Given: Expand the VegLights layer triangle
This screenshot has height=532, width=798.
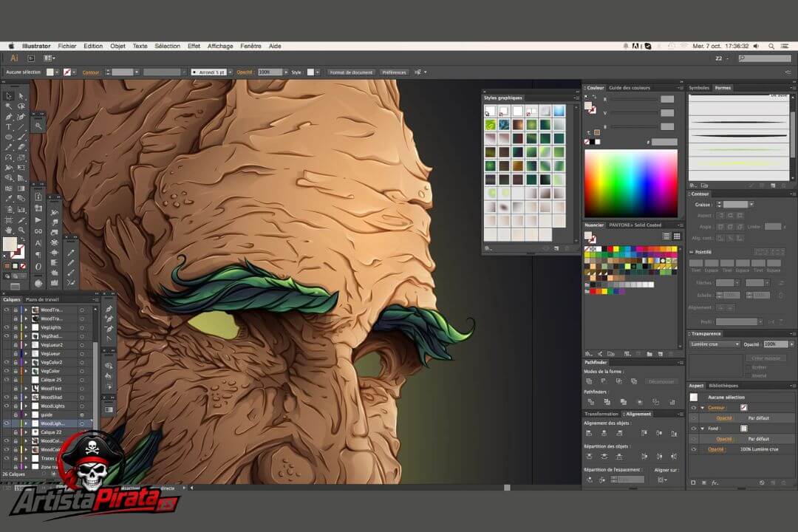Looking at the screenshot, I should (x=26, y=327).
